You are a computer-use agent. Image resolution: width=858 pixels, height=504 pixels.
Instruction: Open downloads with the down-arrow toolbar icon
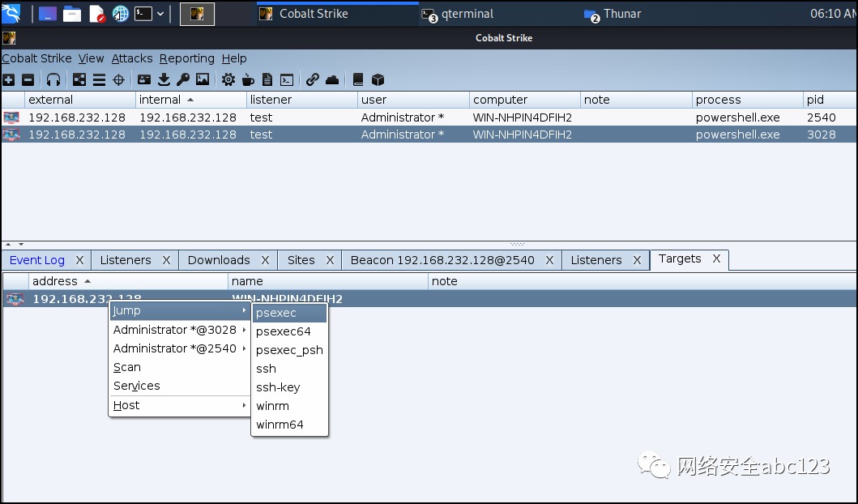[164, 79]
